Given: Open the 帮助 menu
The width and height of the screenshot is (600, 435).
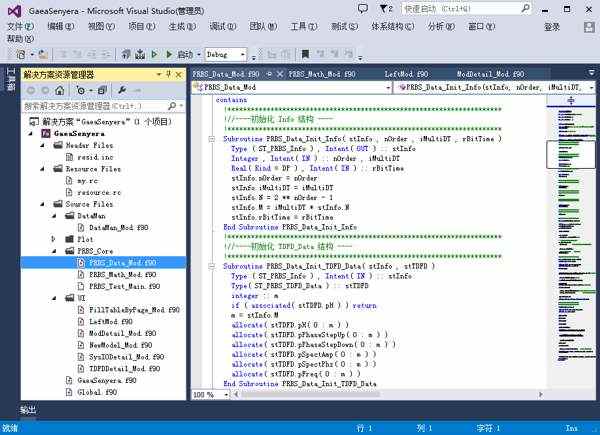Looking at the screenshot, I should pos(21,39).
